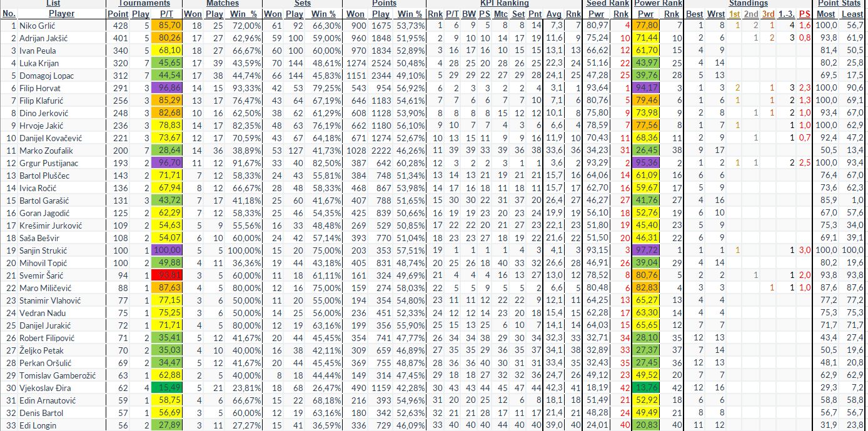Click green 13,76 power cell for Vjekoslav Đira
Screen dimensions: 868x431
[646, 388]
